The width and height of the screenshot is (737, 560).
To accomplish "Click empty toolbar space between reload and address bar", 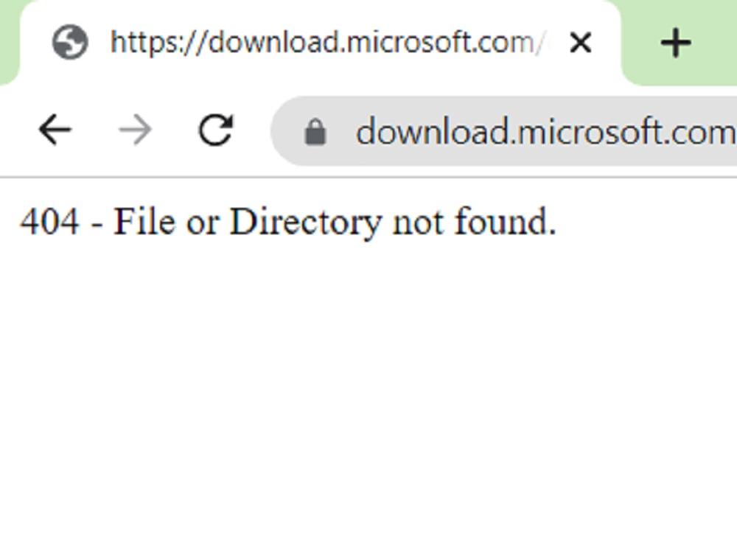I will click(x=252, y=130).
